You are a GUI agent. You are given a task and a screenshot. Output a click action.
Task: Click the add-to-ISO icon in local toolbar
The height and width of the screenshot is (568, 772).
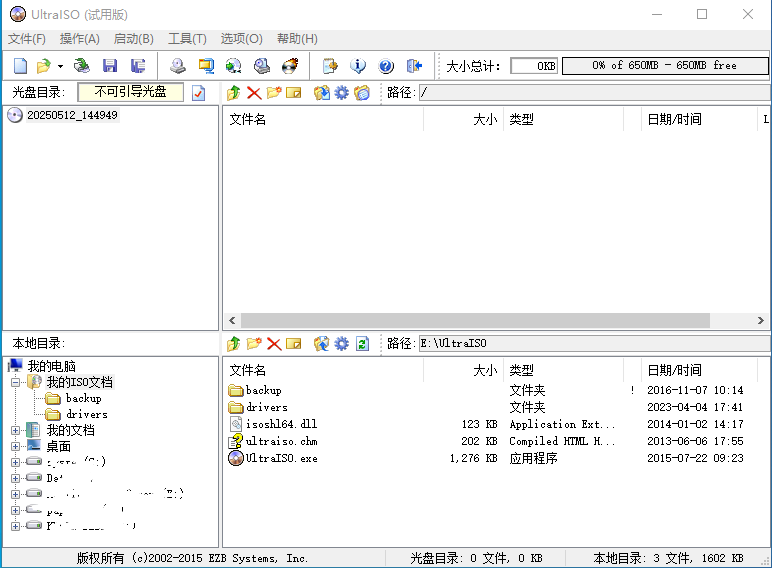tap(322, 344)
